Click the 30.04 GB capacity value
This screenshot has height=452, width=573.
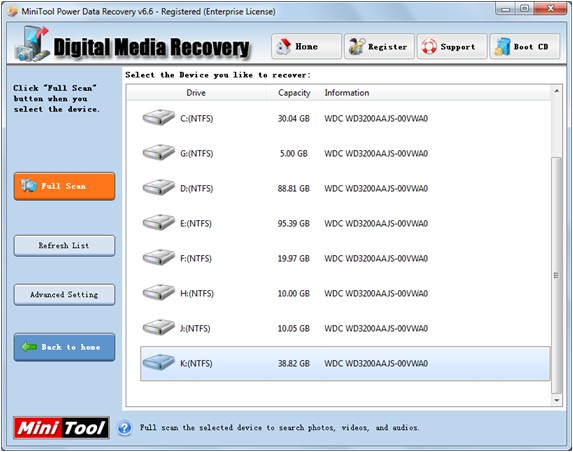point(294,118)
